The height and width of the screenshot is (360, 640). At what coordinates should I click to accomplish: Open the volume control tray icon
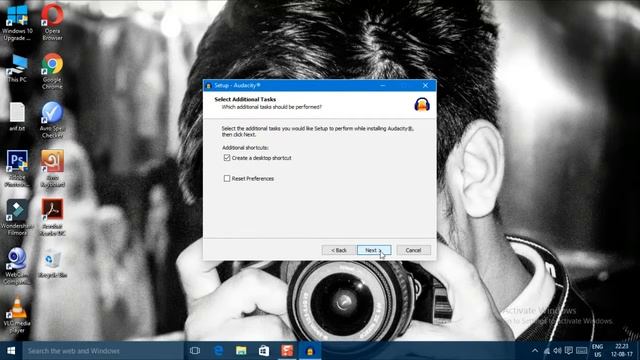(557, 351)
